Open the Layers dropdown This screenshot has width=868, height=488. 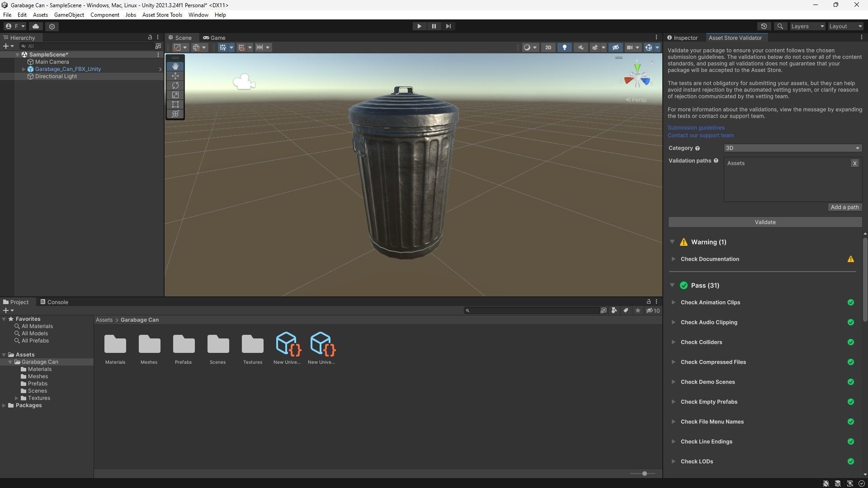pos(807,26)
